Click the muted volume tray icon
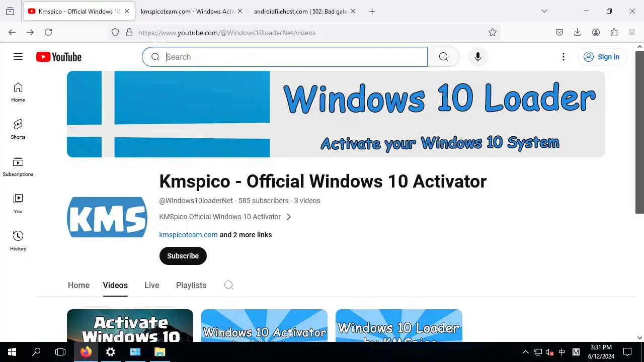The height and width of the screenshot is (362, 644). tap(550, 352)
